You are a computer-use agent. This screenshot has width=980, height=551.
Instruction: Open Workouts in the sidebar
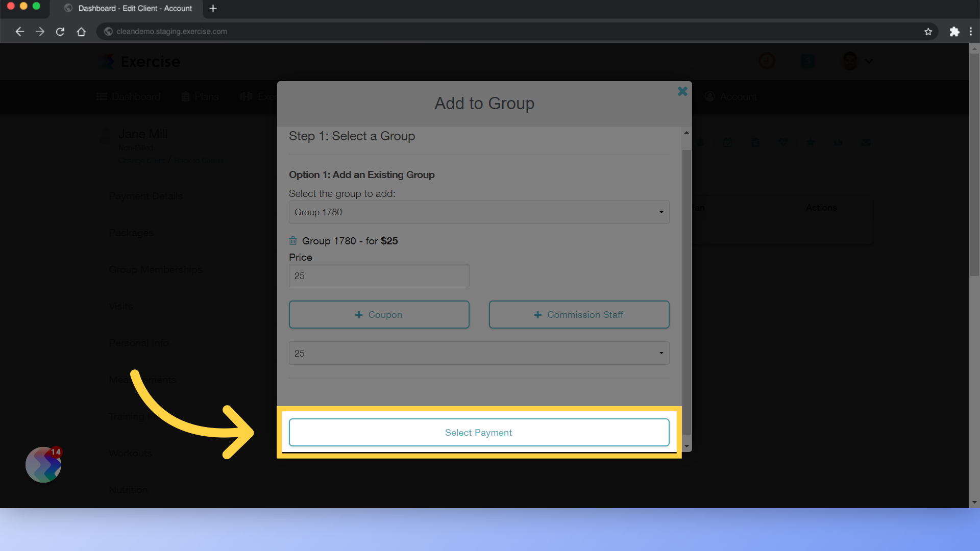pyautogui.click(x=130, y=454)
